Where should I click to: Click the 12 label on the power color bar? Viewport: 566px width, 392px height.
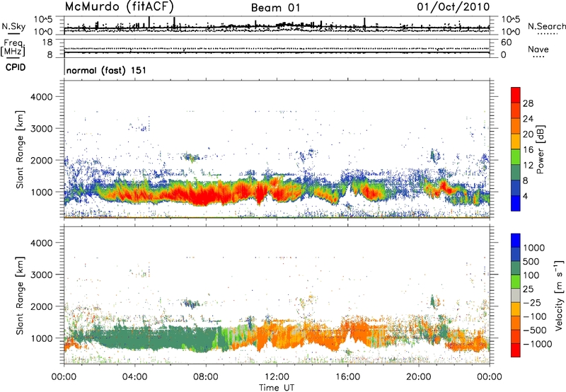click(528, 166)
